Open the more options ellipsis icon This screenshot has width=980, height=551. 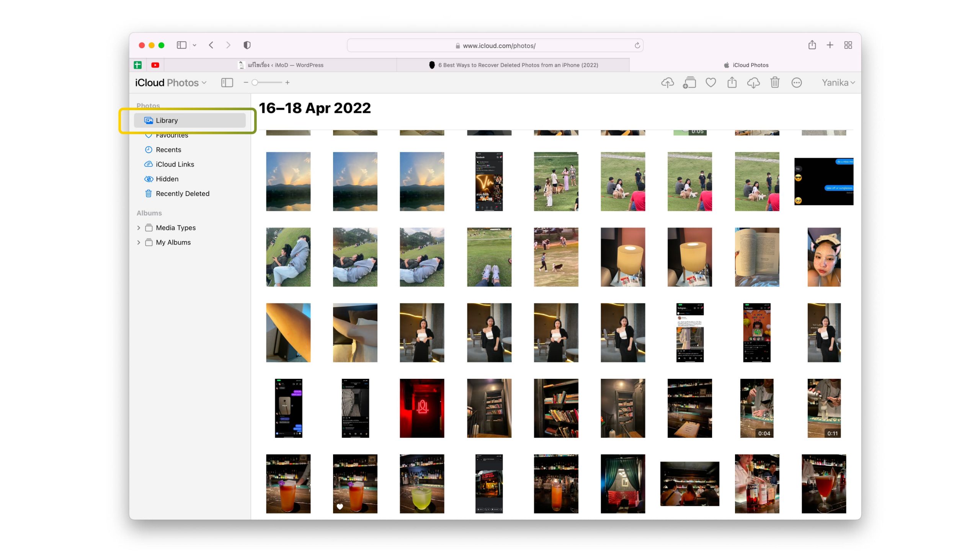[x=796, y=83]
